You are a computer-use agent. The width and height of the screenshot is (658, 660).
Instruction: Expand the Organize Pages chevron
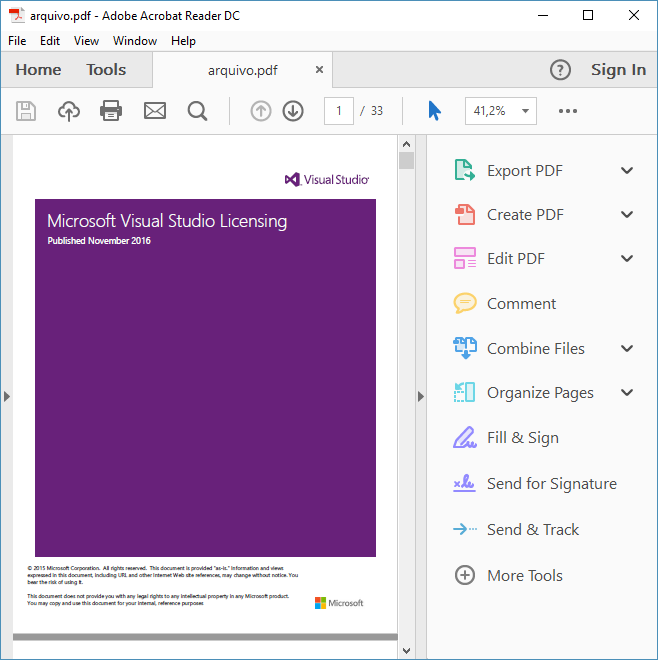click(627, 392)
